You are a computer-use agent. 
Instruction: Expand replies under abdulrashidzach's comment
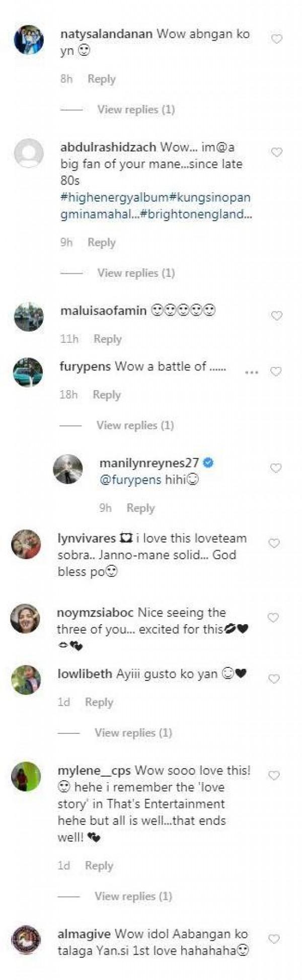tap(136, 273)
